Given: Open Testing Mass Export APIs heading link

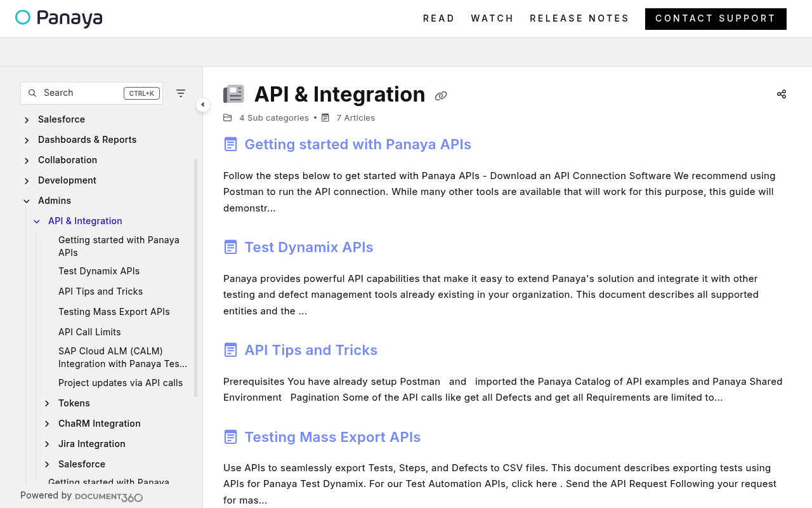Looking at the screenshot, I should 332,437.
